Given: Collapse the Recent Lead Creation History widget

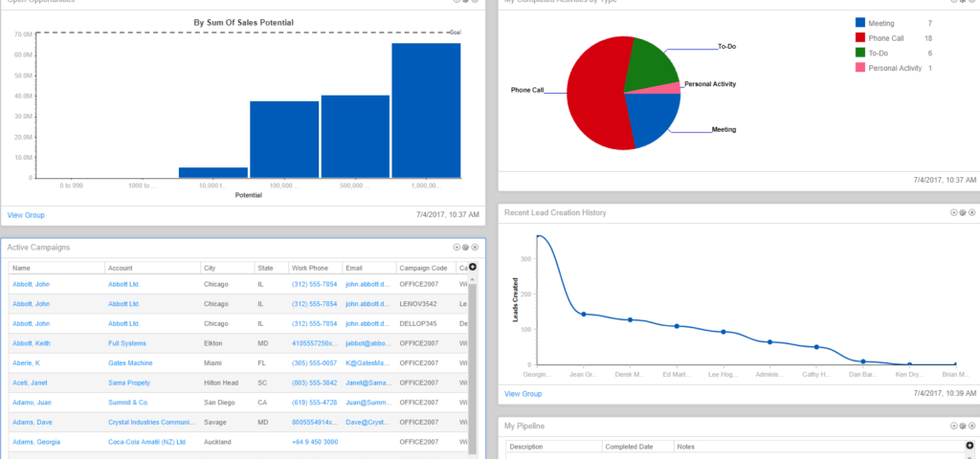Looking at the screenshot, I should [954, 213].
